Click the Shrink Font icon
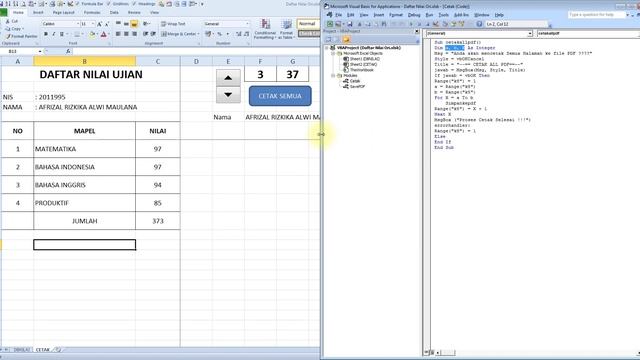Viewport: 640px width, 360px height. (107, 24)
